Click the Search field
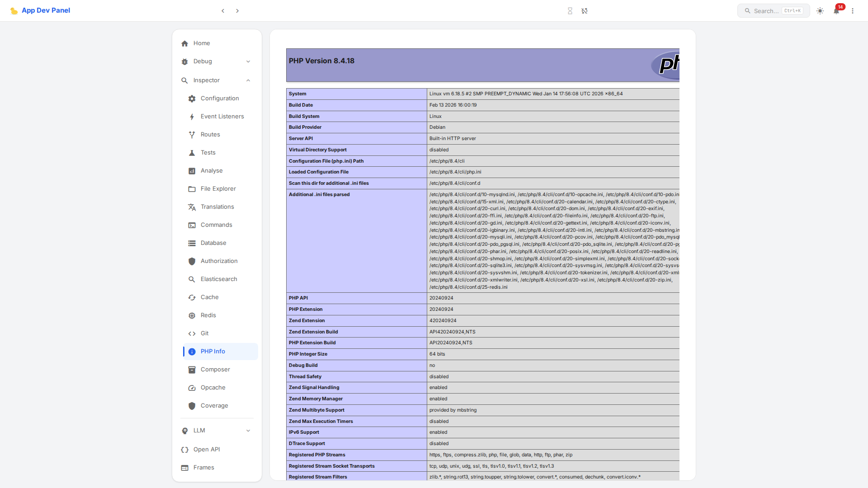The image size is (868, 488). [x=773, y=10]
